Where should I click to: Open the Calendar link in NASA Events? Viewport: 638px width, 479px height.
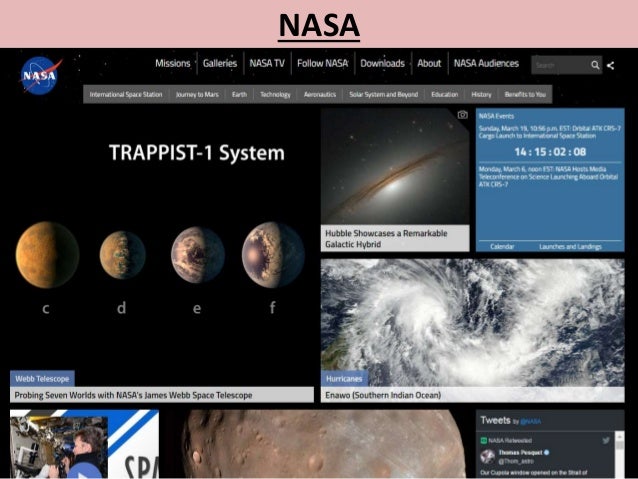tap(502, 247)
